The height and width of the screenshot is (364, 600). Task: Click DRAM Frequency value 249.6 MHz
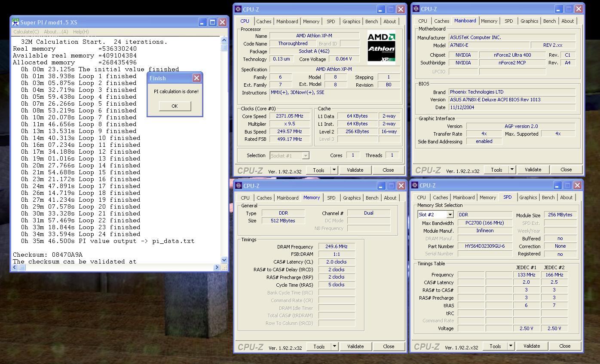[337, 247]
